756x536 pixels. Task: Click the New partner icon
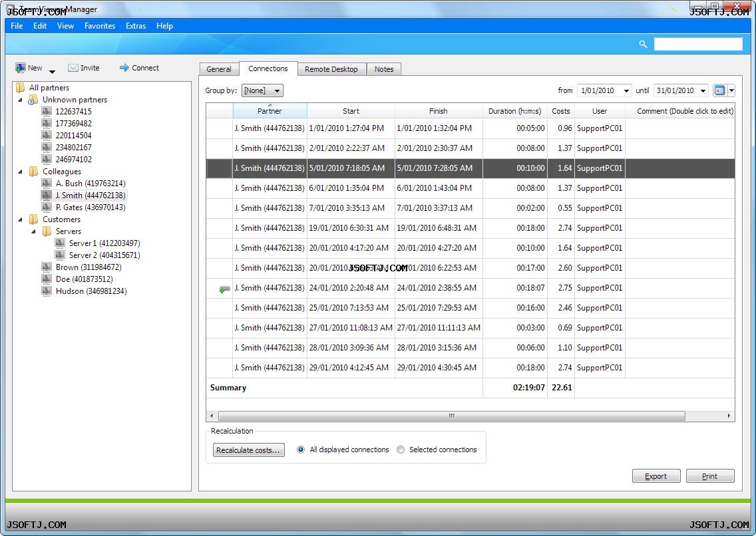click(20, 68)
